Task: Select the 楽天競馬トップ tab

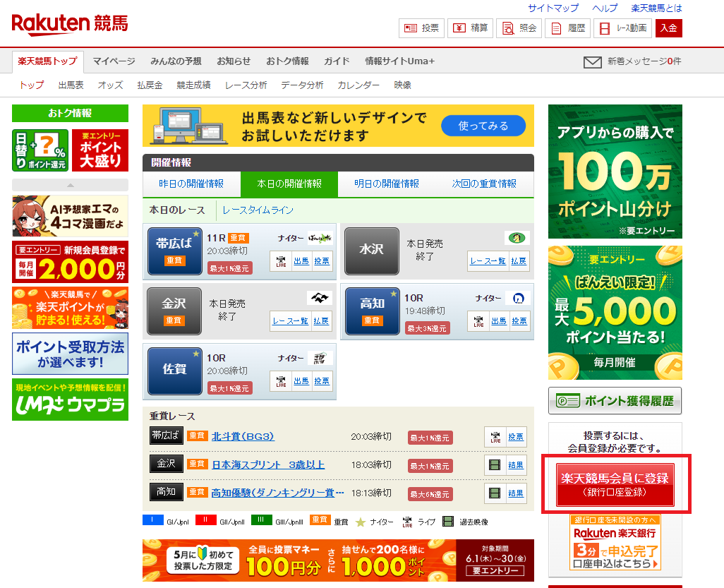Action: coord(47,61)
